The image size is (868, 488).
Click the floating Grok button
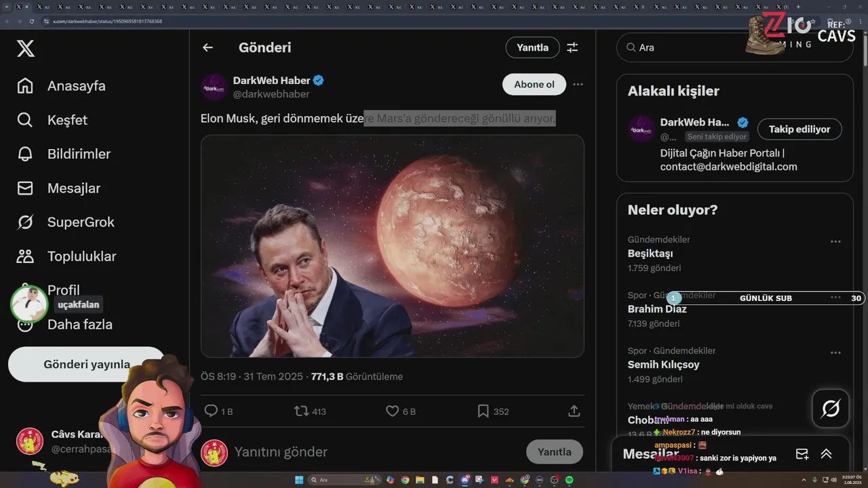pos(831,409)
